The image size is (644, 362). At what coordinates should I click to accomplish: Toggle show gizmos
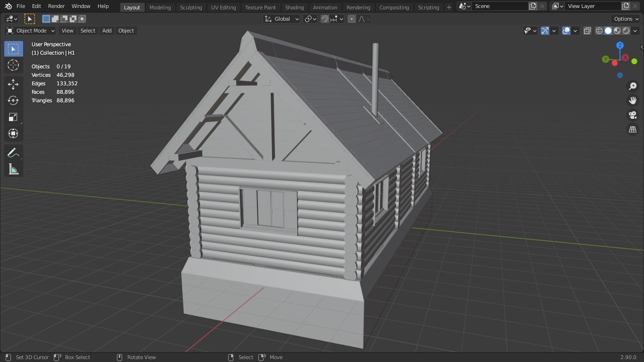coord(545,31)
